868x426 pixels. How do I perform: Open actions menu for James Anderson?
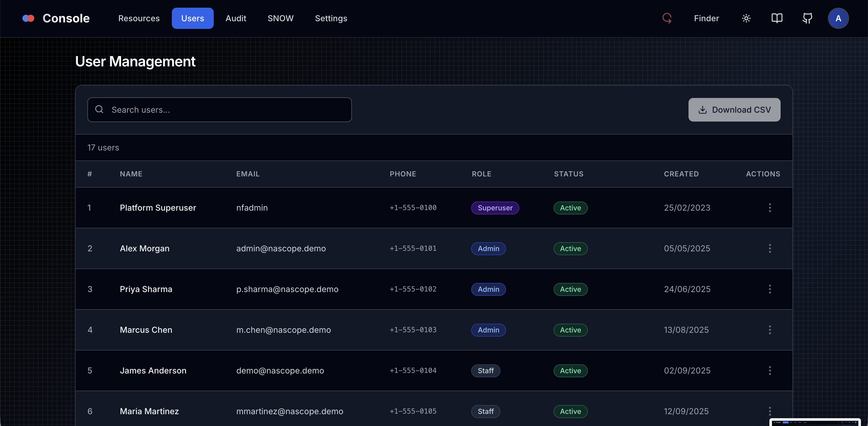(770, 371)
